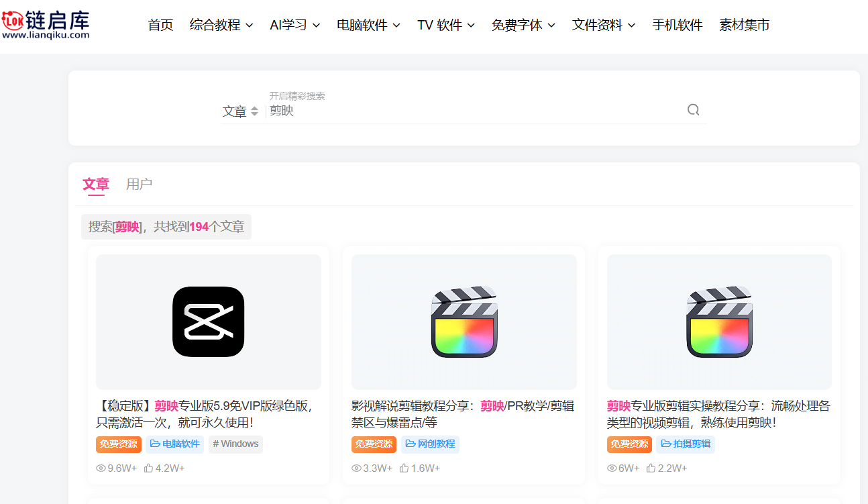Open article 影视解说剪辑教程分享 title link
This screenshot has width=868, height=504.
coord(463,414)
